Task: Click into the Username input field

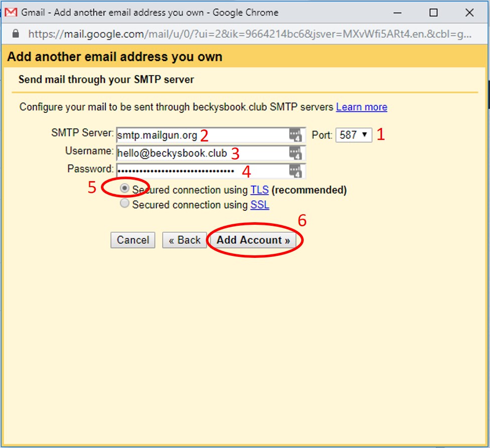Action: coord(211,154)
